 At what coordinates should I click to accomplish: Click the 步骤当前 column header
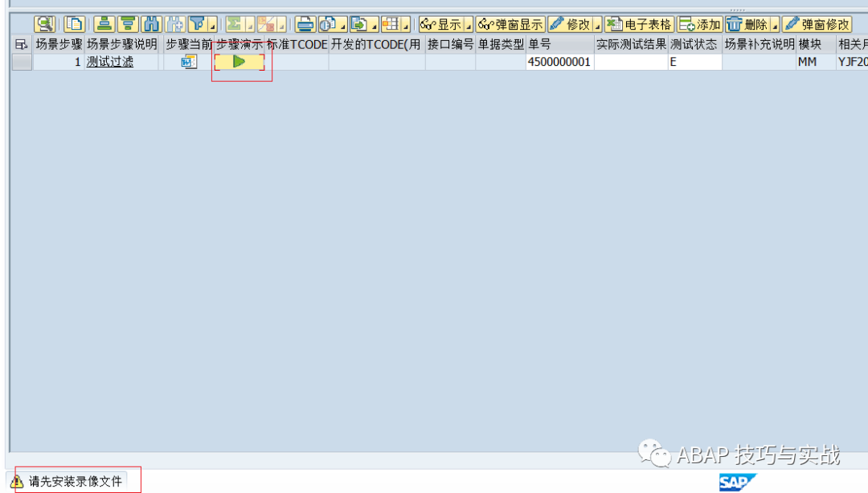(189, 44)
